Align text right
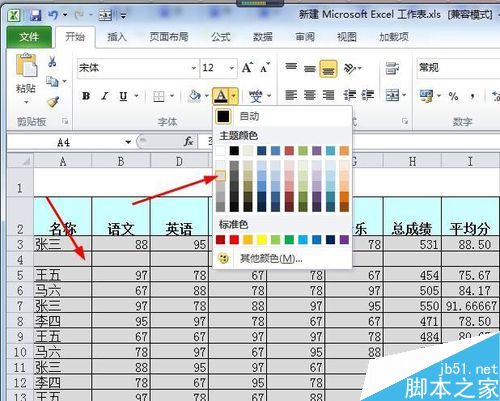Image resolution: width=500 pixels, height=401 pixels. point(328,96)
